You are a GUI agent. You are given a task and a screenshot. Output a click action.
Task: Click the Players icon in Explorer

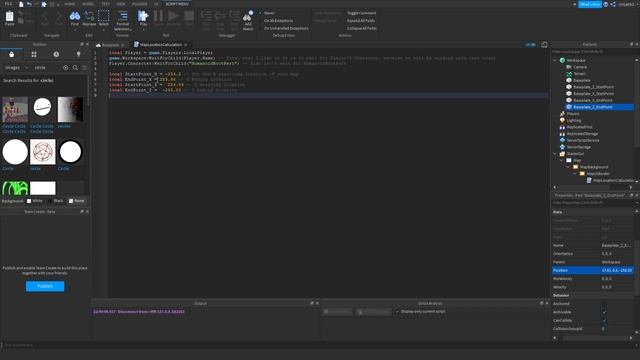coord(562,114)
